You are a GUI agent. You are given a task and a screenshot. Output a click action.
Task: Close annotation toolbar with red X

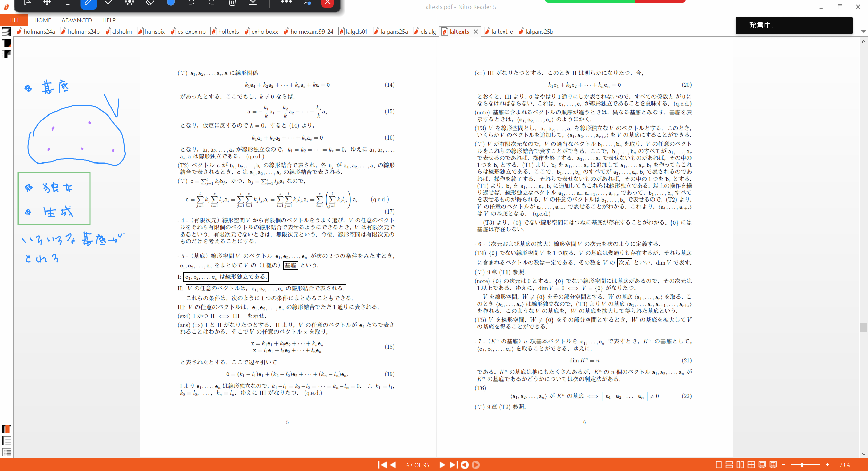[328, 3]
